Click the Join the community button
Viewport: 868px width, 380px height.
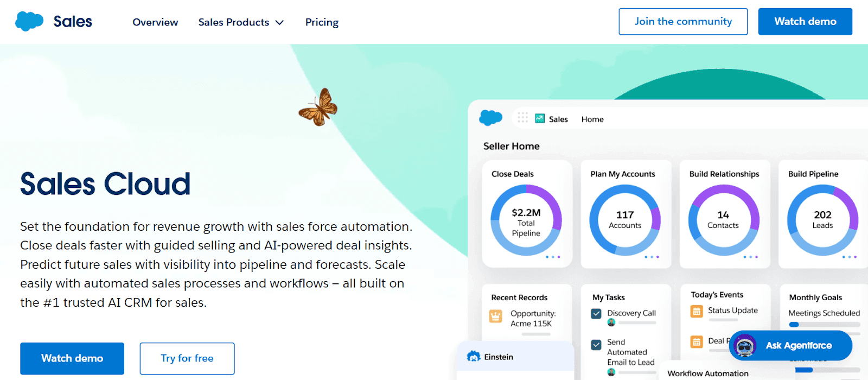(x=683, y=22)
